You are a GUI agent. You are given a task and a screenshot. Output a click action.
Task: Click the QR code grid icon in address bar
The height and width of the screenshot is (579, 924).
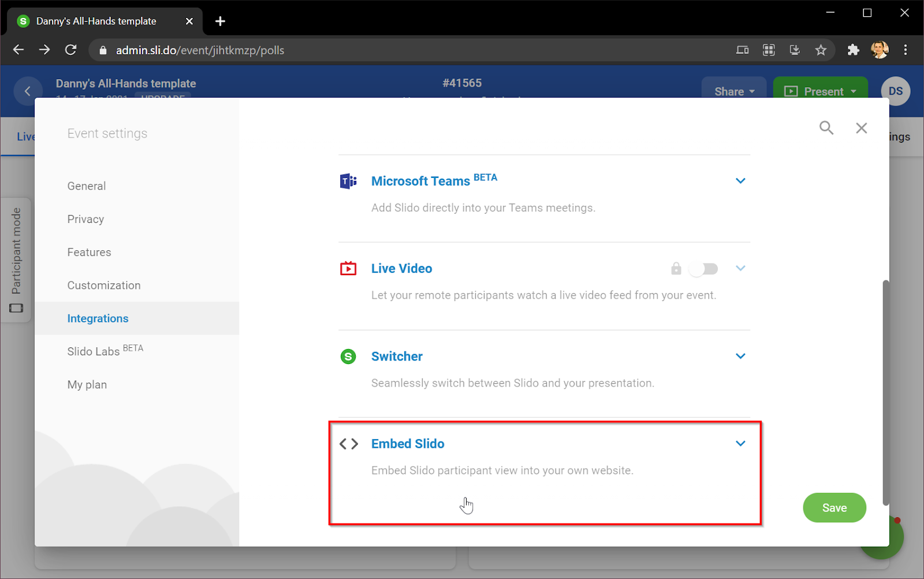pos(769,50)
